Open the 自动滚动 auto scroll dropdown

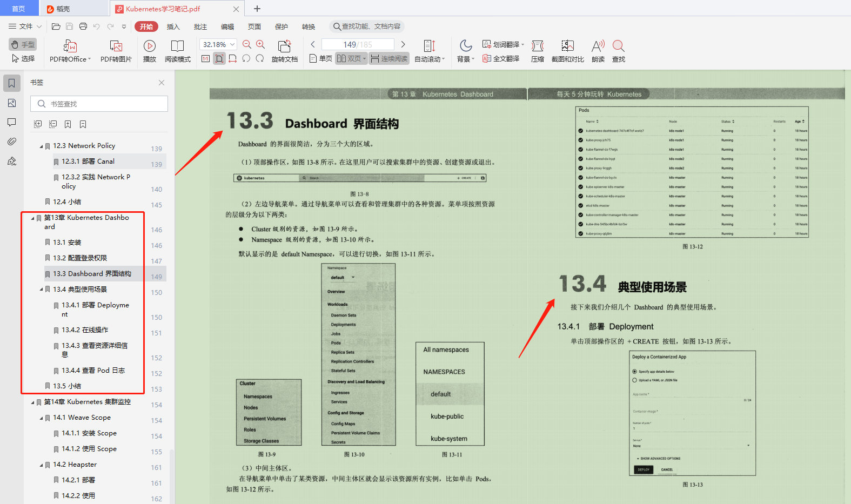point(430,51)
